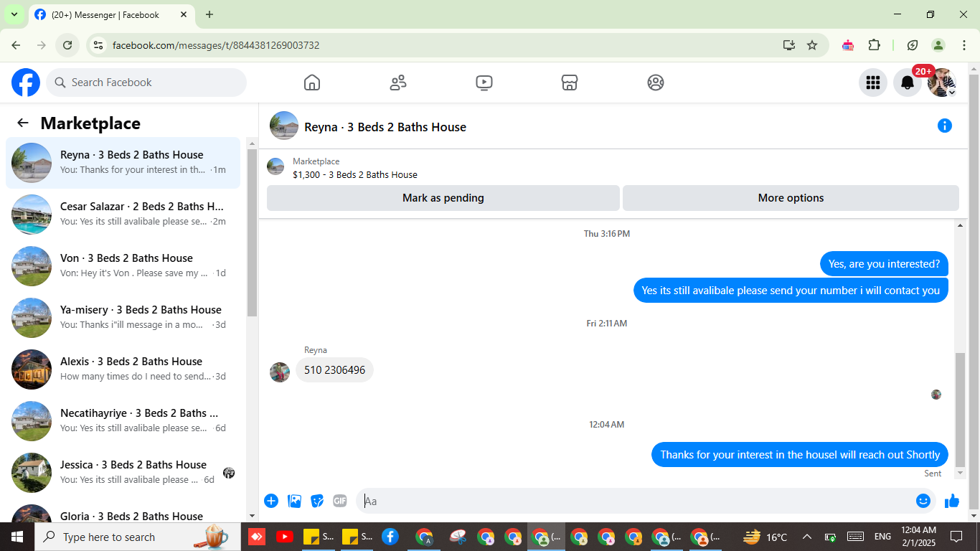Click the Windows taskbar search box
This screenshot has width=980, height=551.
(136, 537)
